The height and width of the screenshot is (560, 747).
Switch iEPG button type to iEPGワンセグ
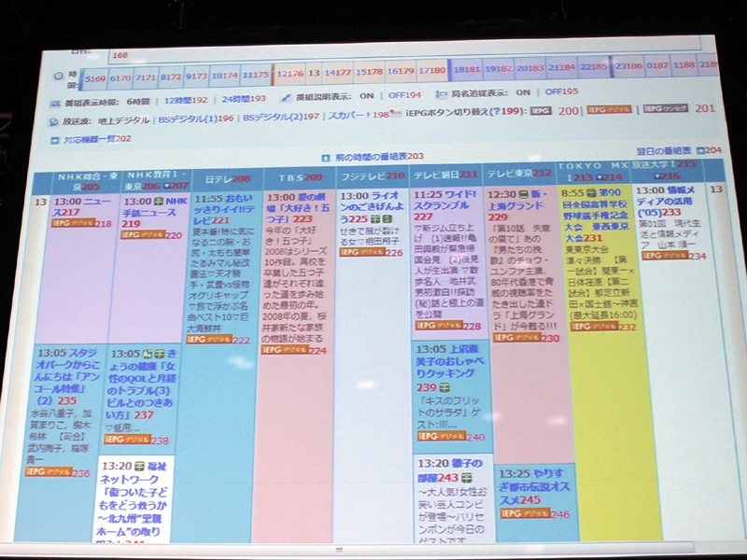tap(666, 108)
